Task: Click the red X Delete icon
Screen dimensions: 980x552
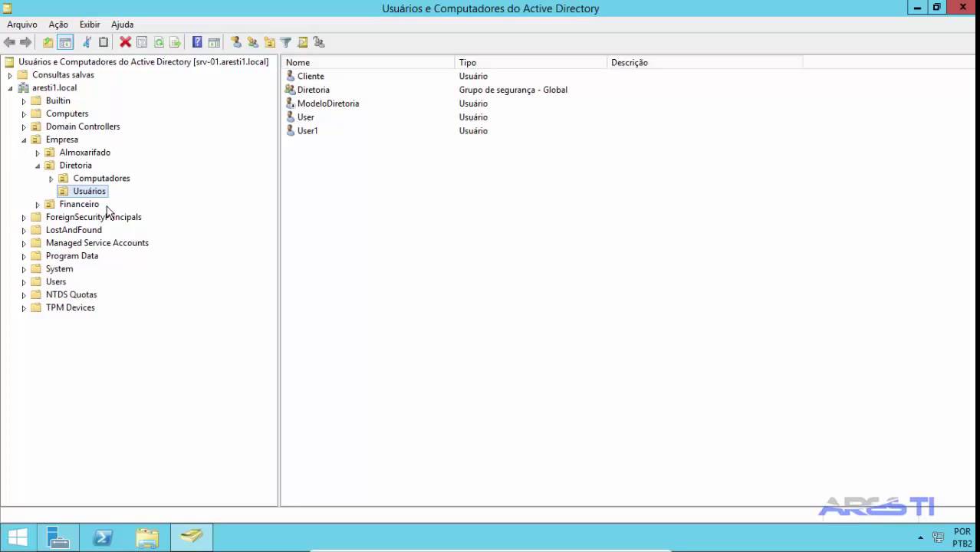Action: [125, 42]
